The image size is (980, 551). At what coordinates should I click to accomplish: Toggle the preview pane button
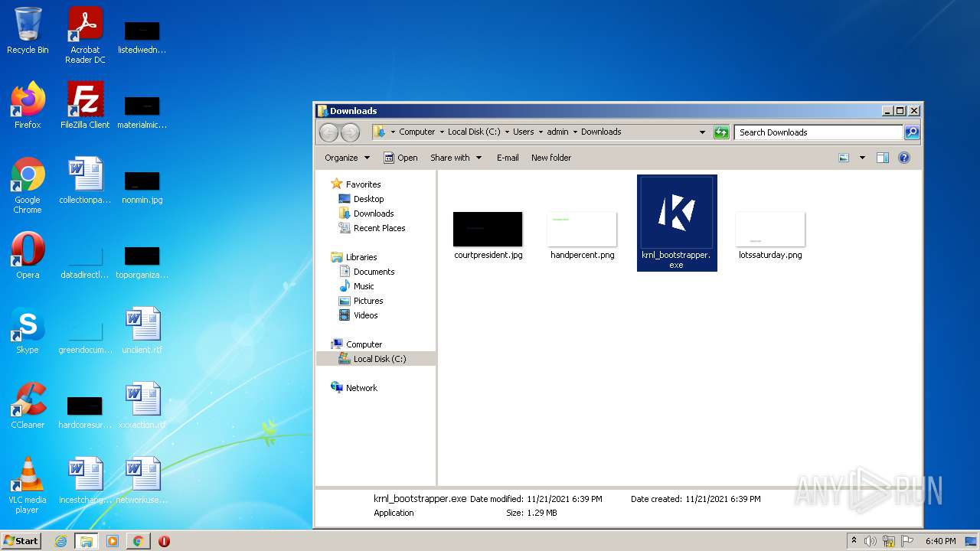point(882,158)
